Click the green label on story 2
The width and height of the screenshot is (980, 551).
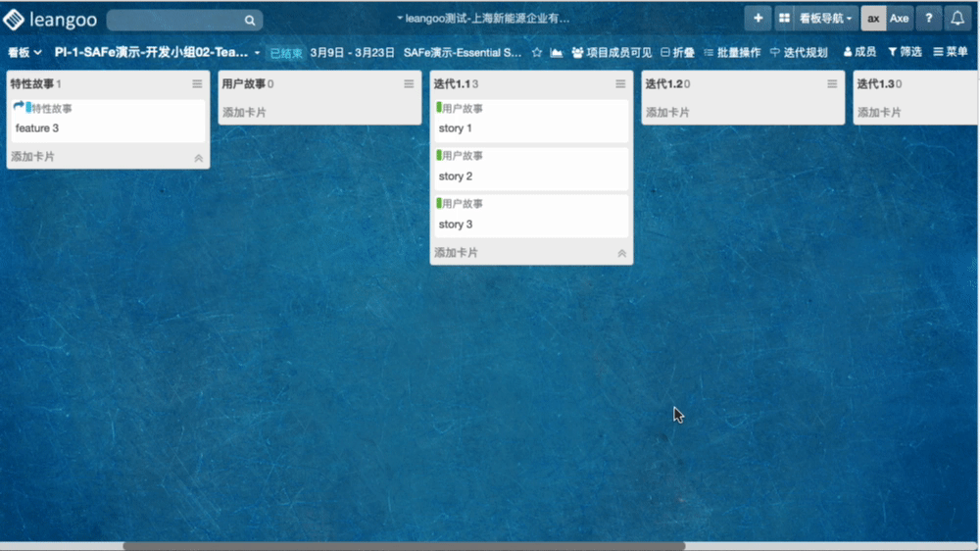pos(439,155)
